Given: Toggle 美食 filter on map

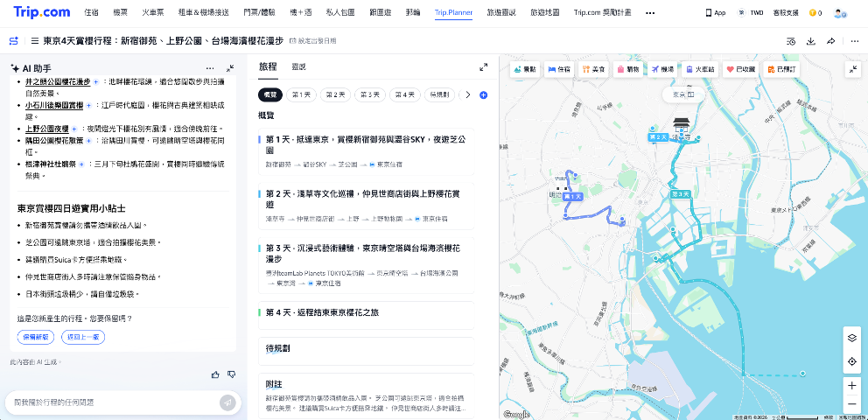Looking at the screenshot, I should tap(593, 69).
